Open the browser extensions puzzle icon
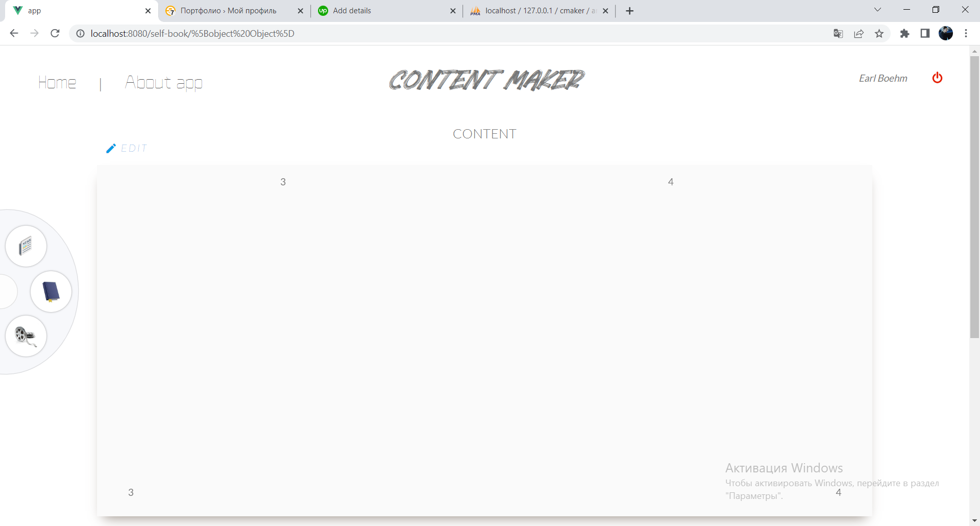 (x=904, y=34)
